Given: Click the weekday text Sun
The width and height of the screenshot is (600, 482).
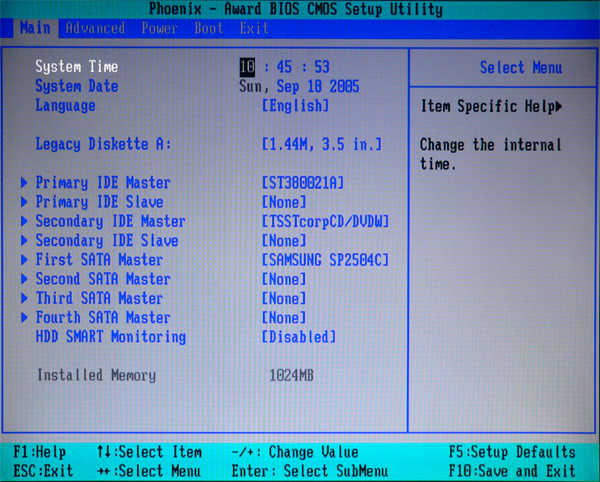Looking at the screenshot, I should [x=250, y=86].
